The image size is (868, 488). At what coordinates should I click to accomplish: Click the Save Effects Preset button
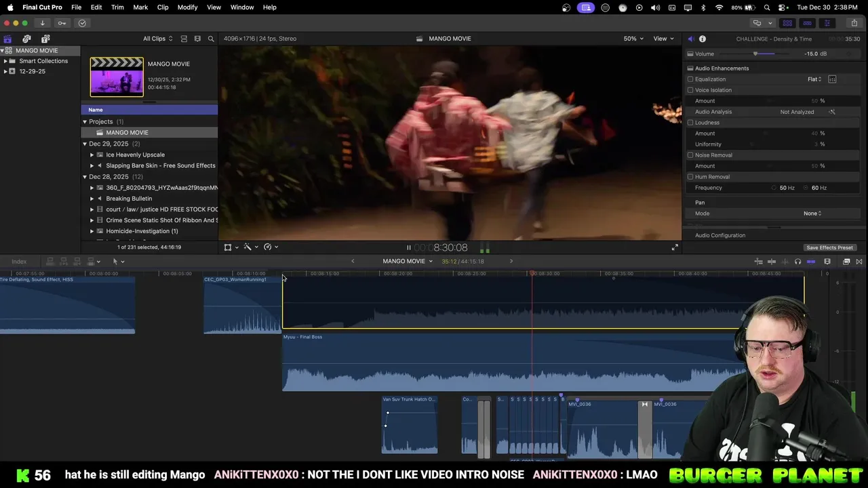[x=829, y=248]
